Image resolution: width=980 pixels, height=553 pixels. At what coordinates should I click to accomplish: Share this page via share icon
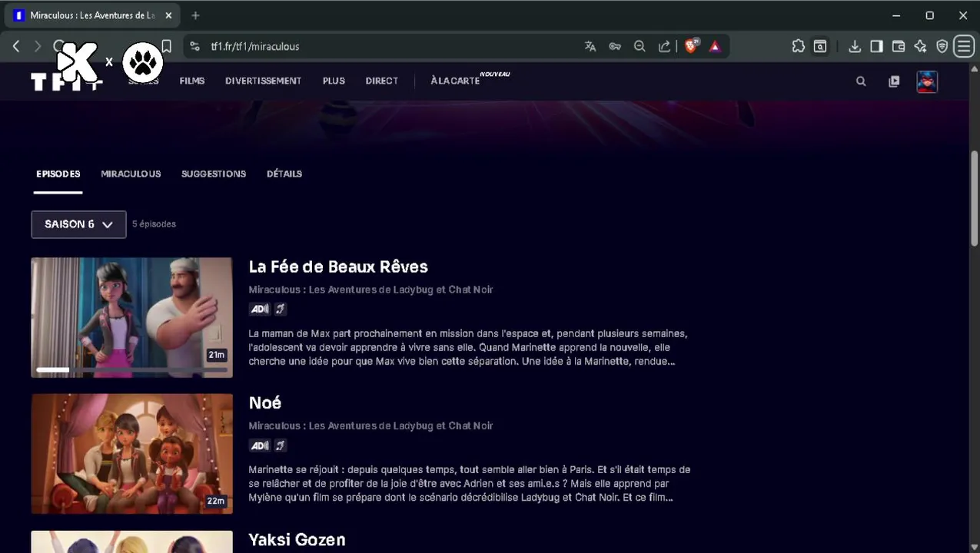click(x=664, y=46)
